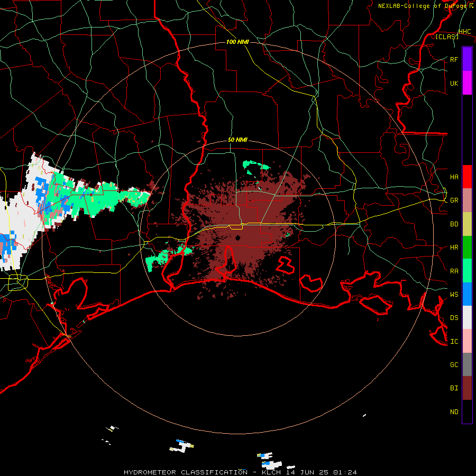
Task: Click the BD legend label
Action: [x=454, y=224]
